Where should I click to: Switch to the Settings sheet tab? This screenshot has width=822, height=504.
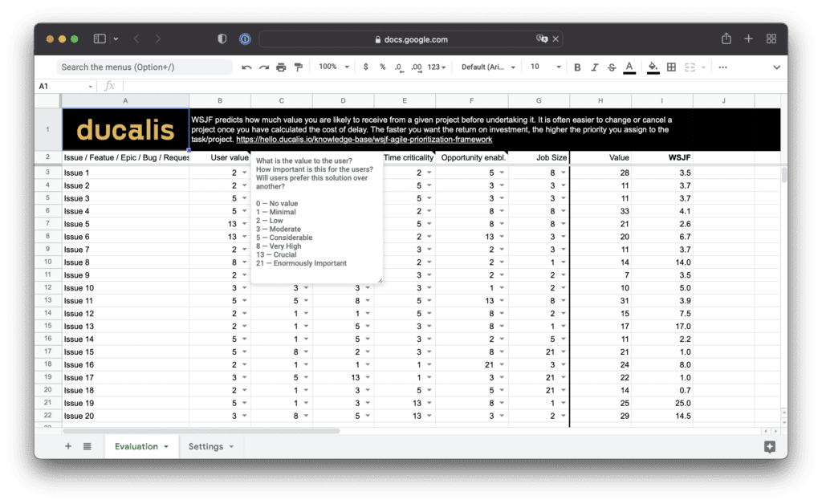click(x=205, y=445)
